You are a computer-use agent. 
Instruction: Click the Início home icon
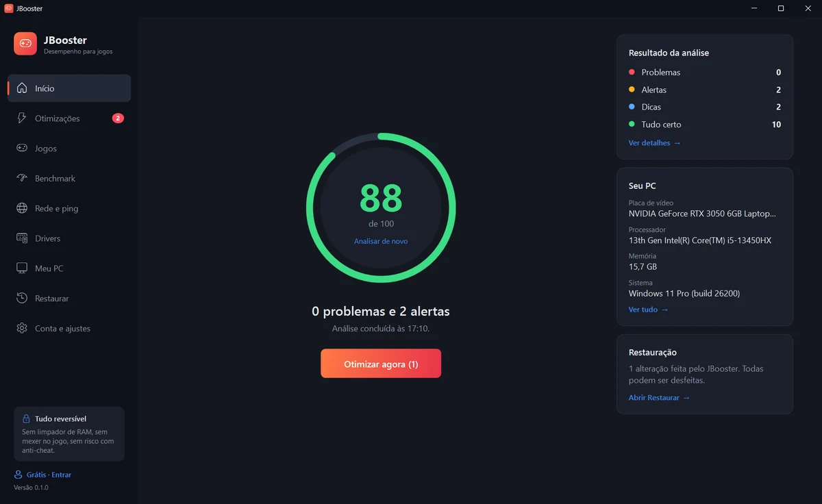(x=22, y=88)
